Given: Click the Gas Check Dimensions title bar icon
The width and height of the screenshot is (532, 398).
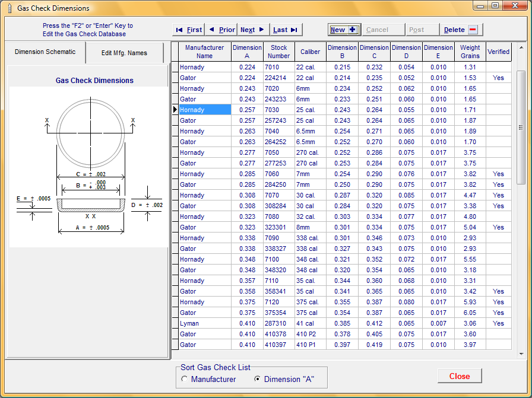Looking at the screenshot, I should pos(9,8).
